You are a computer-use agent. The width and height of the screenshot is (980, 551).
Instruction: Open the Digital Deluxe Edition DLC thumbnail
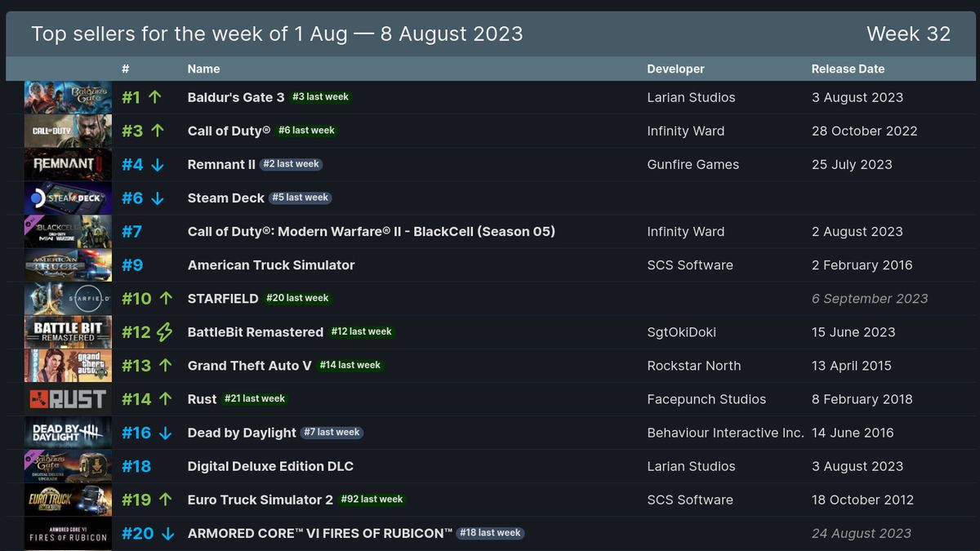pos(68,466)
